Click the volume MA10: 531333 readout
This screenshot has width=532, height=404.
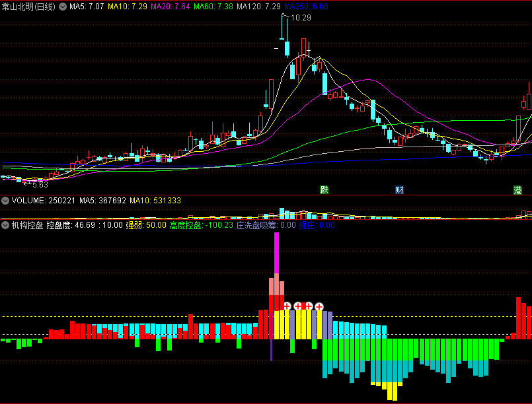tap(155, 201)
